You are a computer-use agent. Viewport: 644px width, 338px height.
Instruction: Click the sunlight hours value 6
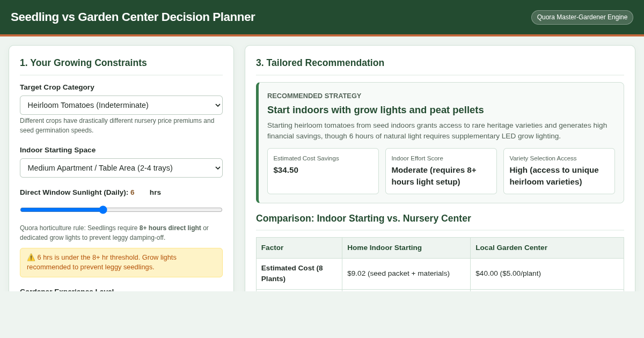[133, 193]
